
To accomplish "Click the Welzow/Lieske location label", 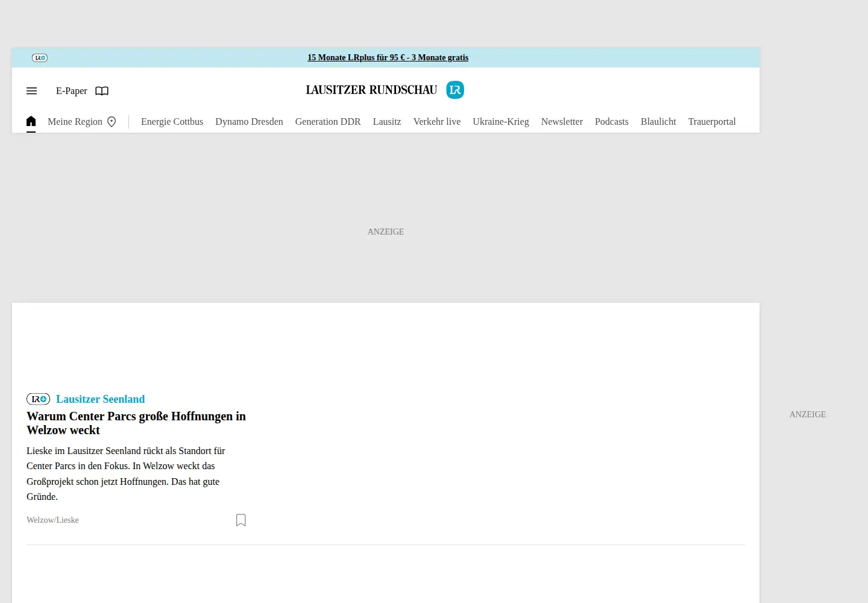I will tap(52, 520).
